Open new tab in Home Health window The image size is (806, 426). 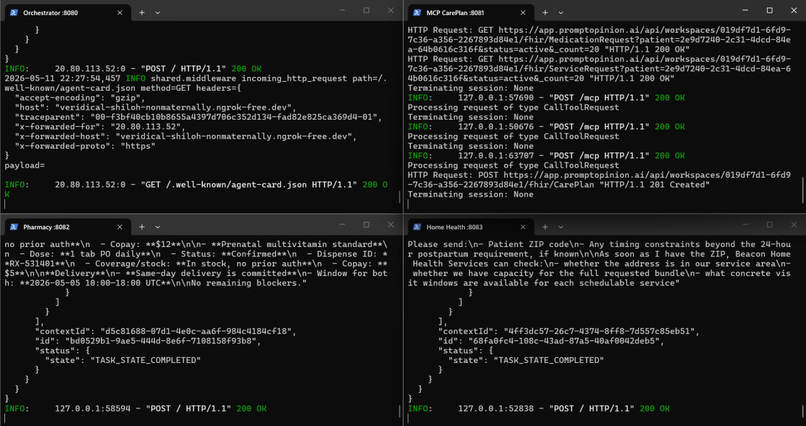(x=545, y=227)
